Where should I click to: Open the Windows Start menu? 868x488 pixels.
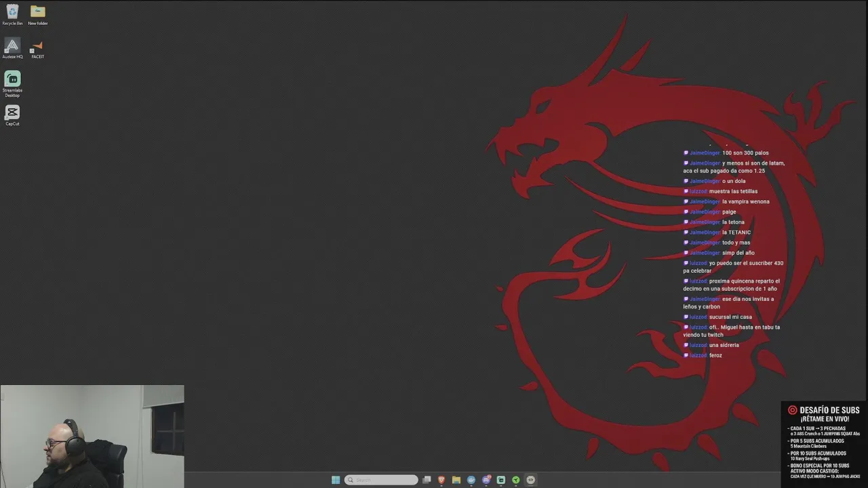tap(336, 480)
